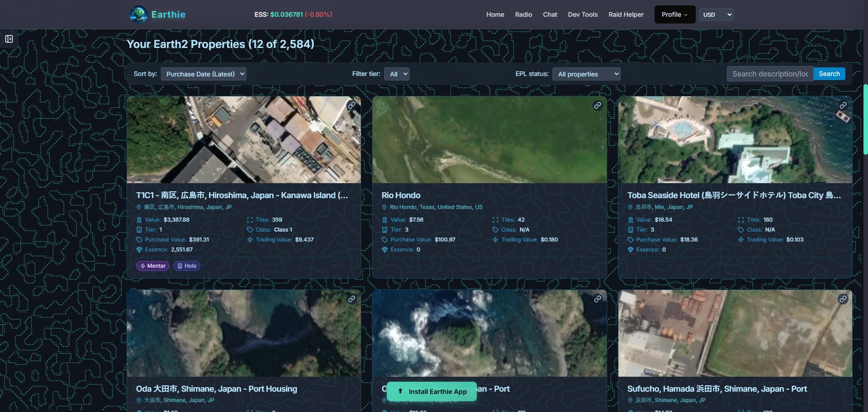Viewport: 868px width, 412px height.
Task: Click upload arrow icon in Install Earthie App
Action: point(400,391)
